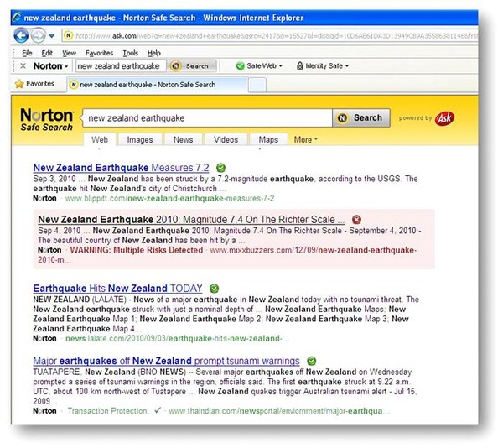Click WARNING: Multiple Risks Detected text
The width and height of the screenshot is (503, 448).
[137, 250]
